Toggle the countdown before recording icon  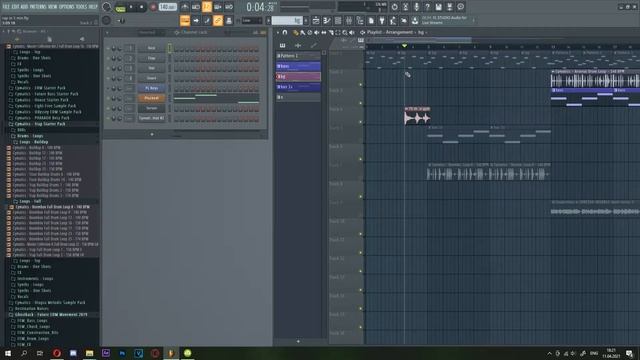pos(196,7)
